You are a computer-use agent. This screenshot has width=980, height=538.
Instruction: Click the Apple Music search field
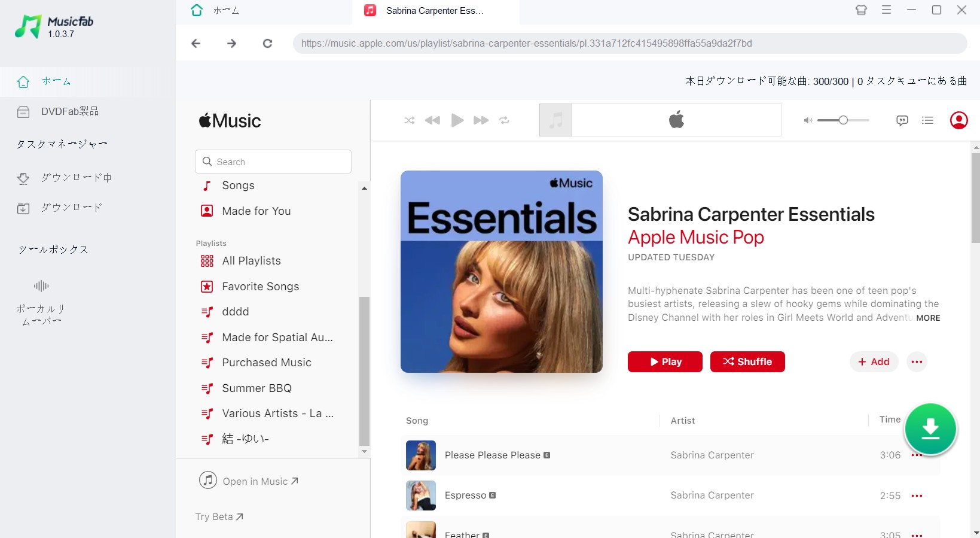tap(273, 162)
